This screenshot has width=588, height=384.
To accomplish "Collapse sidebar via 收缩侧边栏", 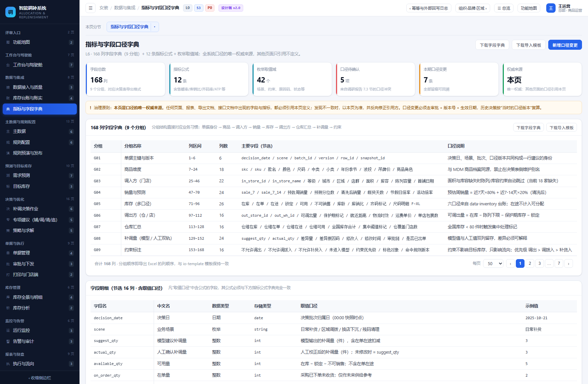I will [40, 378].
